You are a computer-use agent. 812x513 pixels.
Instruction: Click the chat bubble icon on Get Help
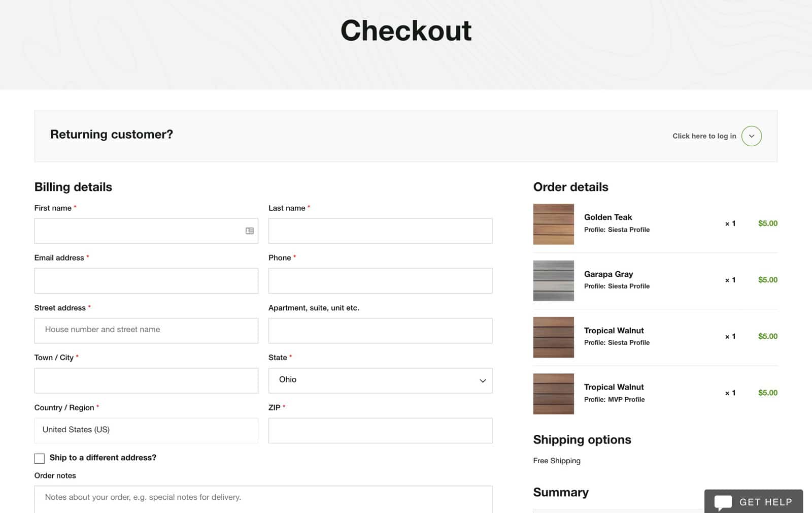click(723, 502)
